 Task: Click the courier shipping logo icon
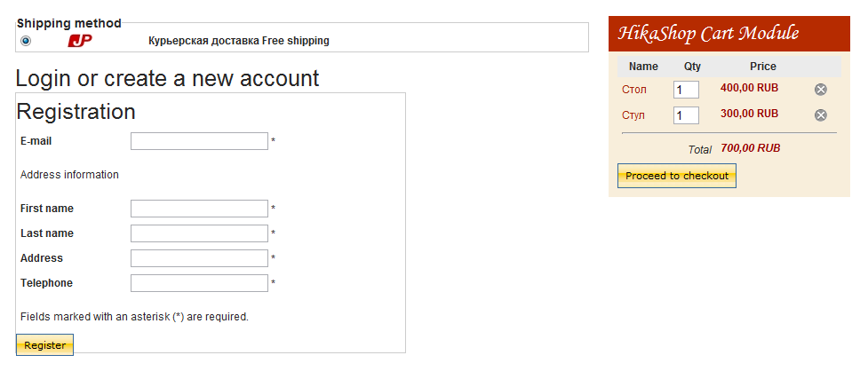point(80,40)
